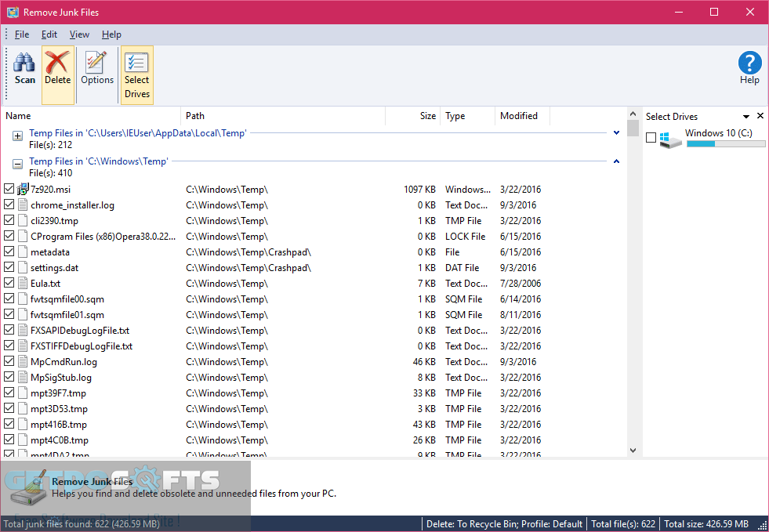Open the Edit menu
This screenshot has height=532, width=769.
pyautogui.click(x=49, y=34)
